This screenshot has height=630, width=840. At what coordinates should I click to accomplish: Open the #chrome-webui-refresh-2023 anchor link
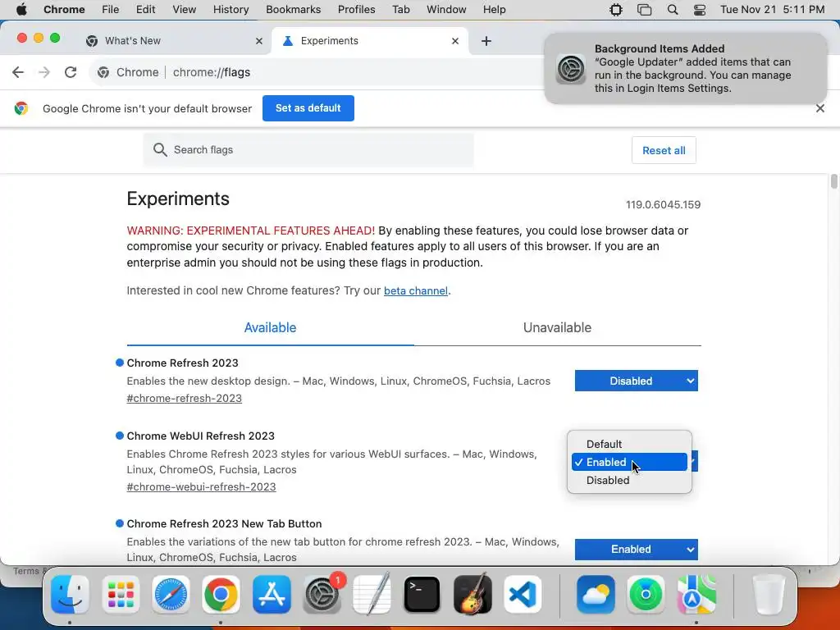tap(202, 487)
